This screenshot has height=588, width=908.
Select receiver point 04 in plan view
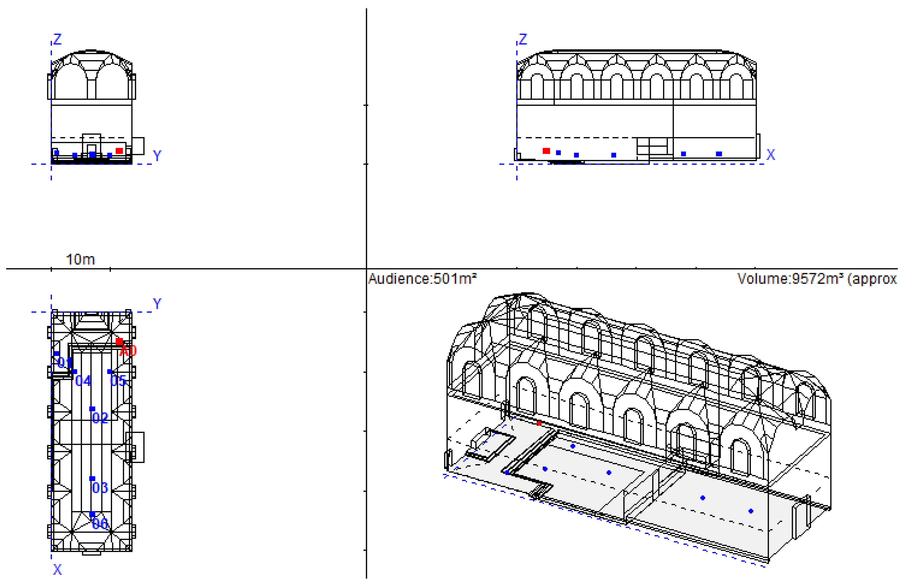[75, 372]
